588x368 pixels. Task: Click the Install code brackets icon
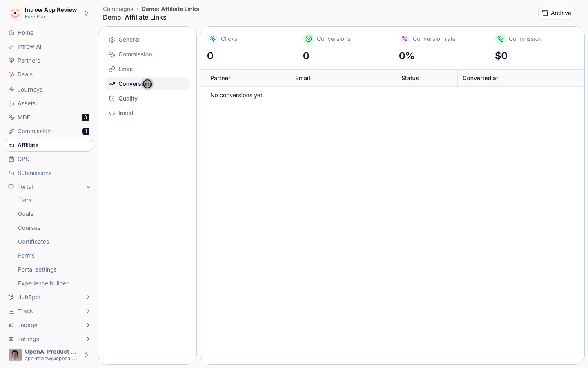(x=112, y=113)
